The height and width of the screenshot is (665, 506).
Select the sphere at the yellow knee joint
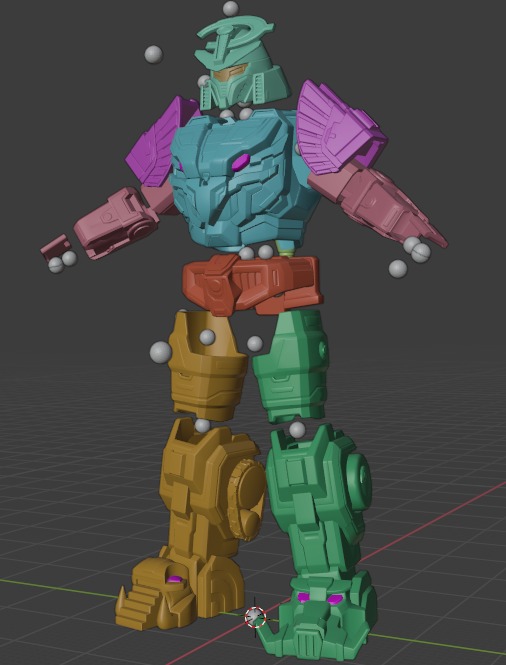pyautogui.click(x=202, y=425)
